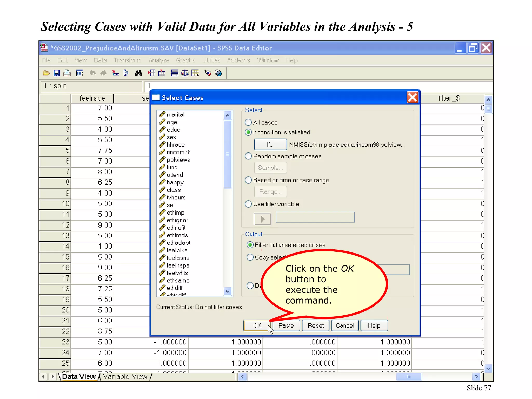Click the filter_$ column header
This screenshot has height=399, width=532.
coord(449,98)
